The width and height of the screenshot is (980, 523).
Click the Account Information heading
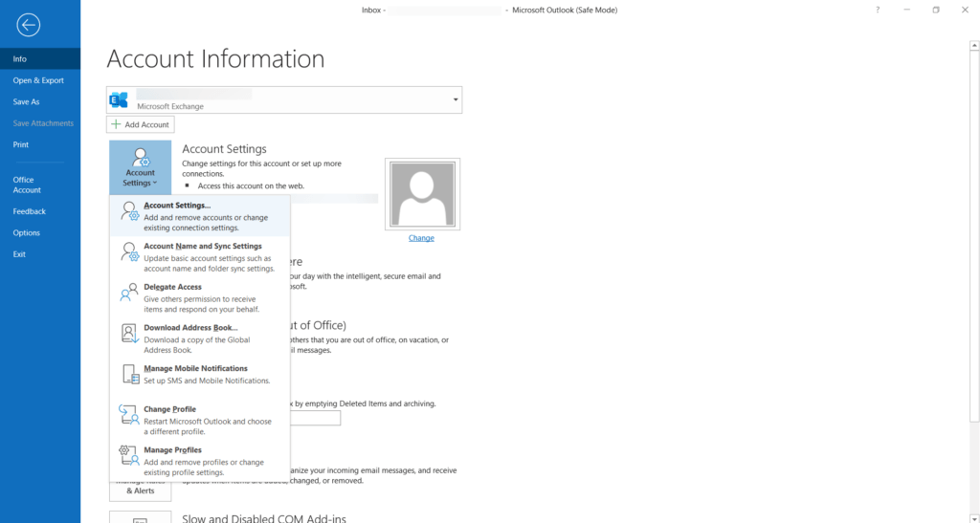coord(215,58)
